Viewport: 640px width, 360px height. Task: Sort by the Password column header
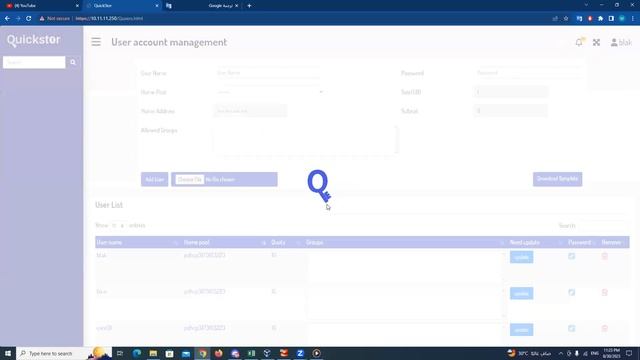click(582, 242)
